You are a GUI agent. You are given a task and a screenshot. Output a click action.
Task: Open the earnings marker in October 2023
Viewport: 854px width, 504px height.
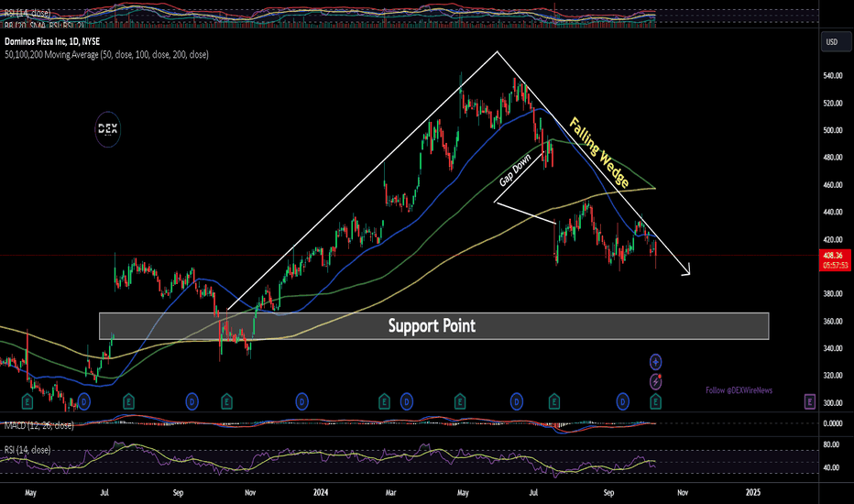(226, 402)
